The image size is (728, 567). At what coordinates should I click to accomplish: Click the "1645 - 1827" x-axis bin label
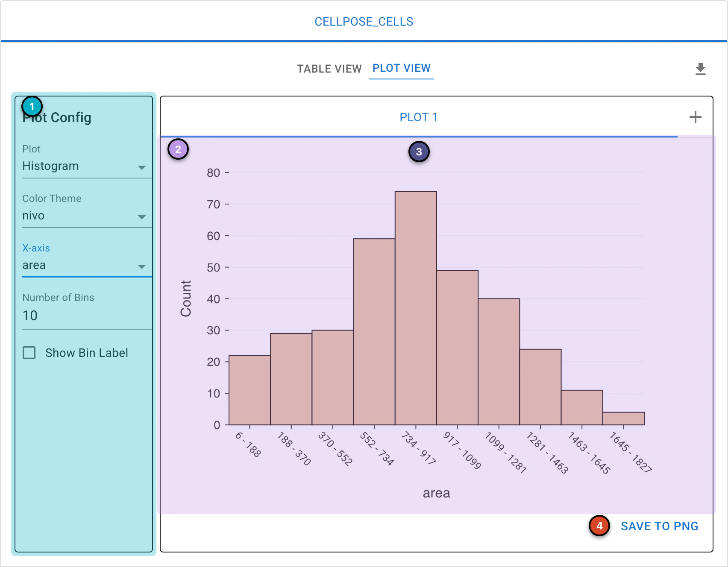pos(631,453)
